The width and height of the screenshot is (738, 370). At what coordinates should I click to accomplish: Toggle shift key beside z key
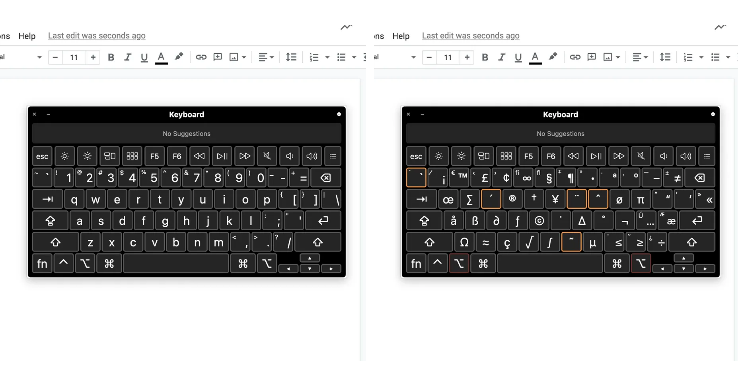[56, 242]
